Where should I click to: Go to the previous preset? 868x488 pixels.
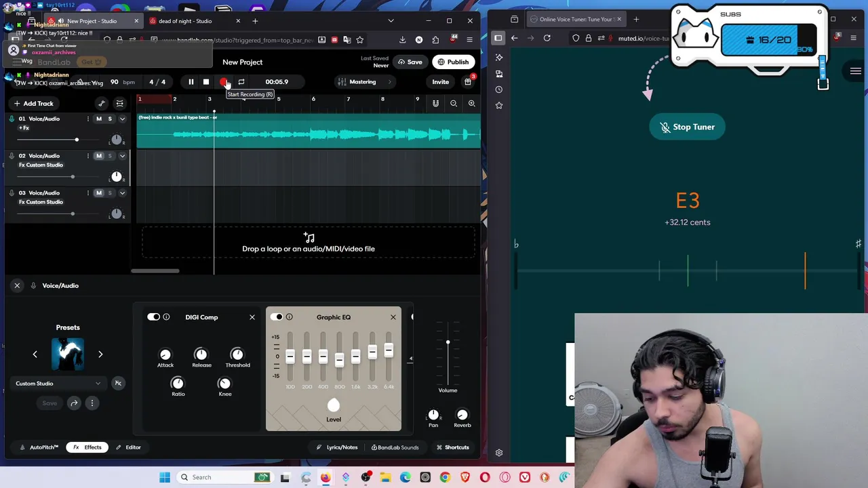coord(35,354)
